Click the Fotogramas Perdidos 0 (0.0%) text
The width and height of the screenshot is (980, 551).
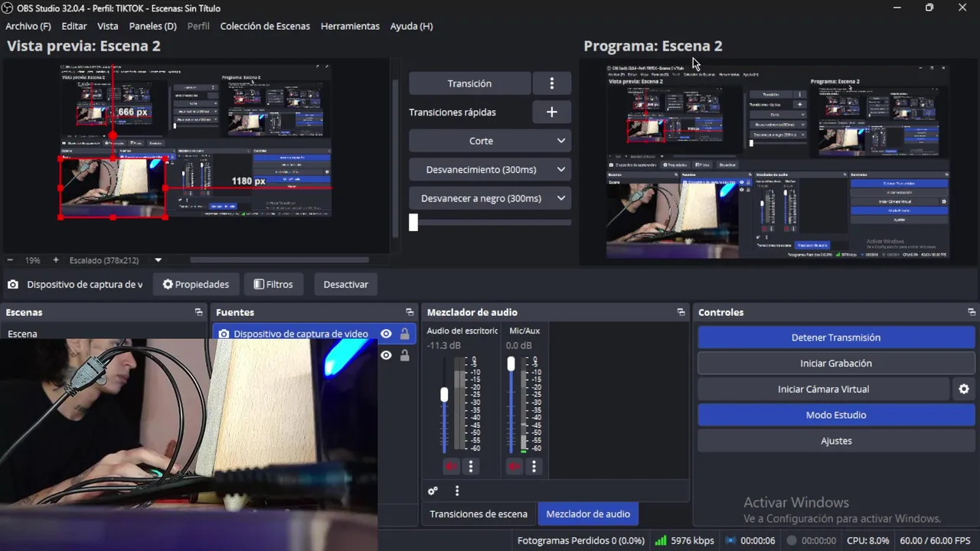(x=580, y=540)
